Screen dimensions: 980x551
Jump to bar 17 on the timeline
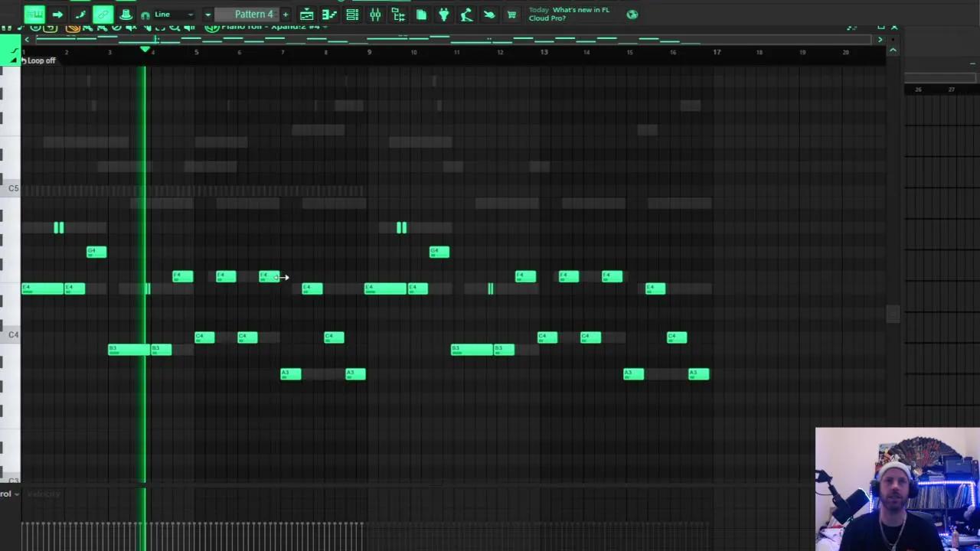tap(717, 52)
